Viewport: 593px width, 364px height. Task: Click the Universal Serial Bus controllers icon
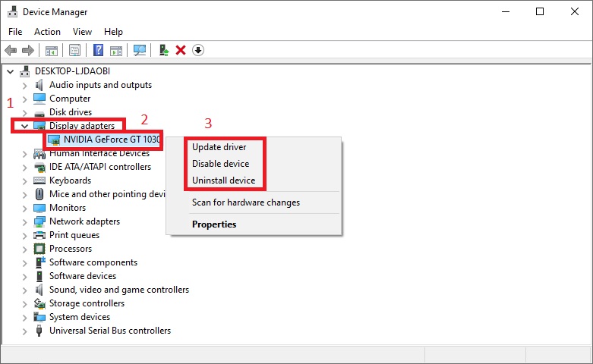point(39,331)
